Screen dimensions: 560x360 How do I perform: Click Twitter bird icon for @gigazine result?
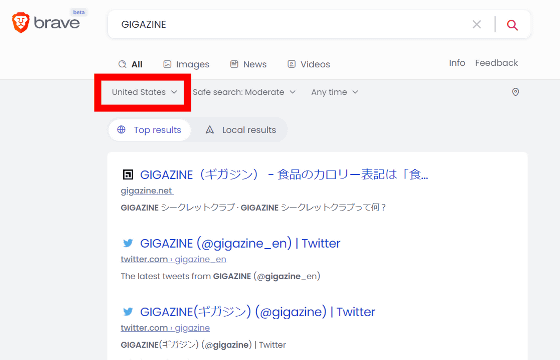click(128, 312)
